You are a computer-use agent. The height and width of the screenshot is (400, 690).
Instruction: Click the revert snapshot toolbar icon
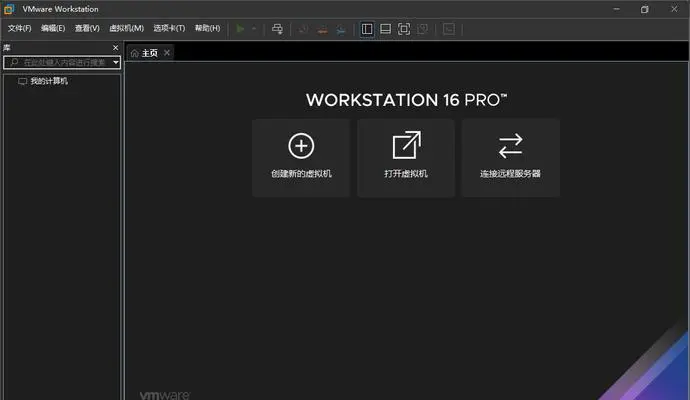tap(322, 29)
